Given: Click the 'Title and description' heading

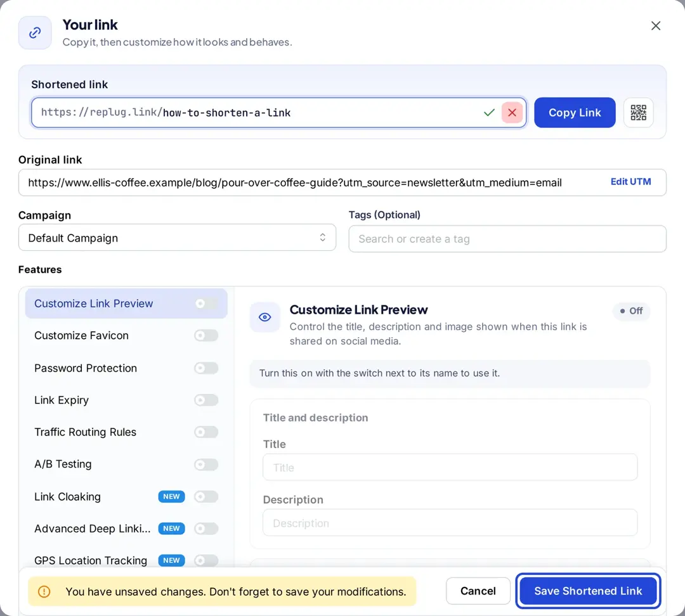Looking at the screenshot, I should point(315,418).
